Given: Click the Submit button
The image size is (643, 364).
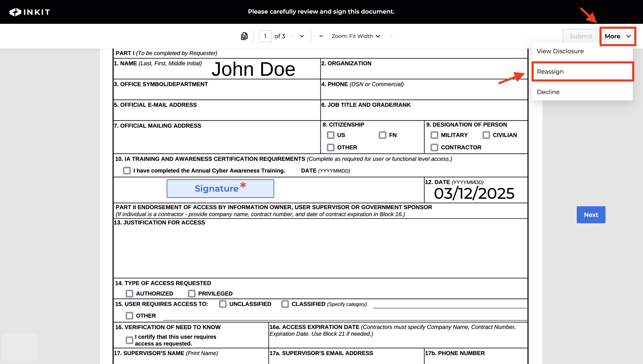Looking at the screenshot, I should [580, 36].
